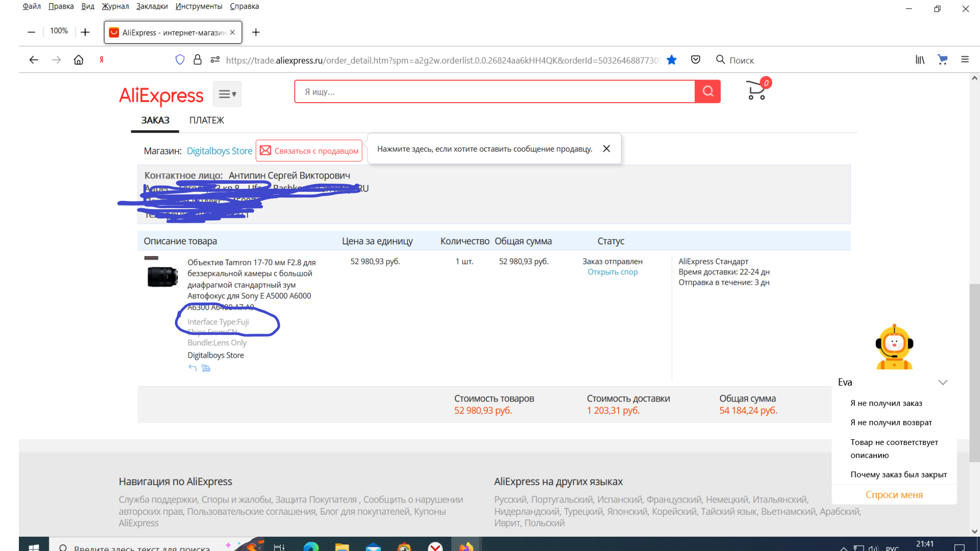Open the browser home page
Viewport: 980px width, 551px height.
[79, 60]
